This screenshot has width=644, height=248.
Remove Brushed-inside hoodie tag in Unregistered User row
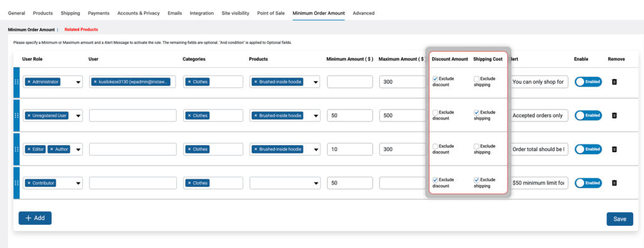255,116
